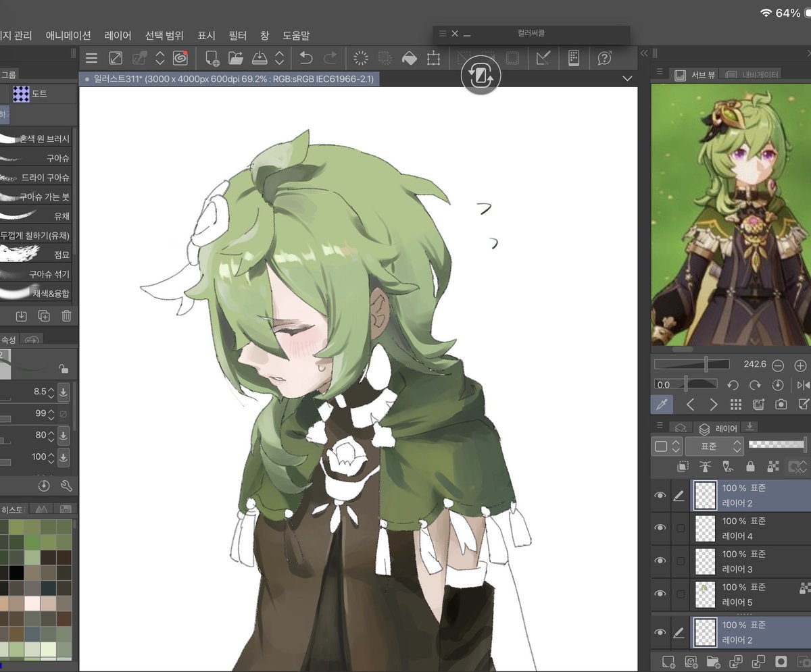Open the canvas tab list chevron
Image resolution: width=811 pixels, height=672 pixels.
pyautogui.click(x=626, y=79)
